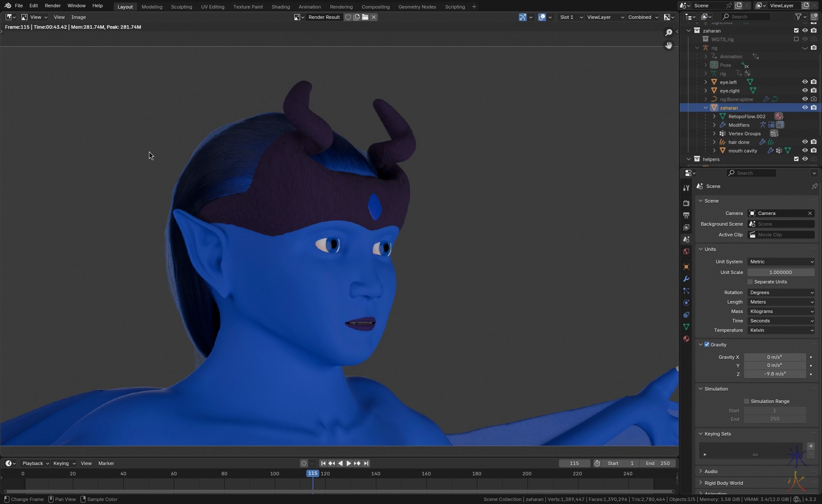Click the Unit Scale value field
This screenshot has height=504, width=822.
tap(780, 272)
